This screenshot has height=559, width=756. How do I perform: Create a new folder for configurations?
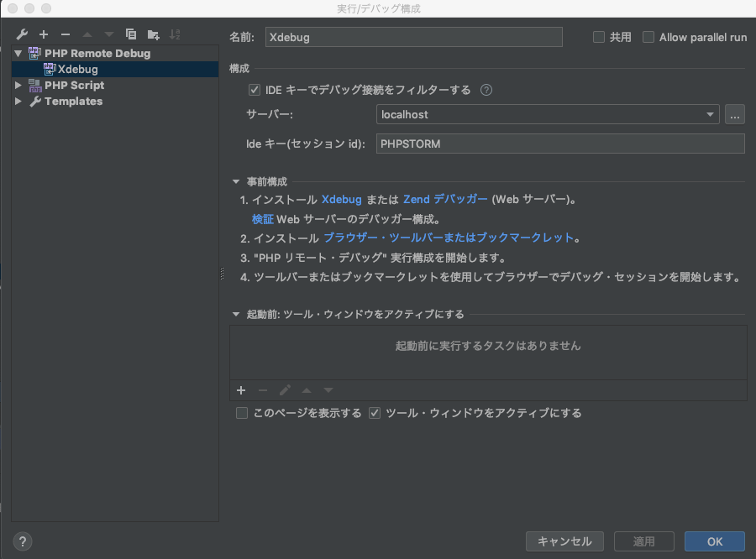(152, 34)
